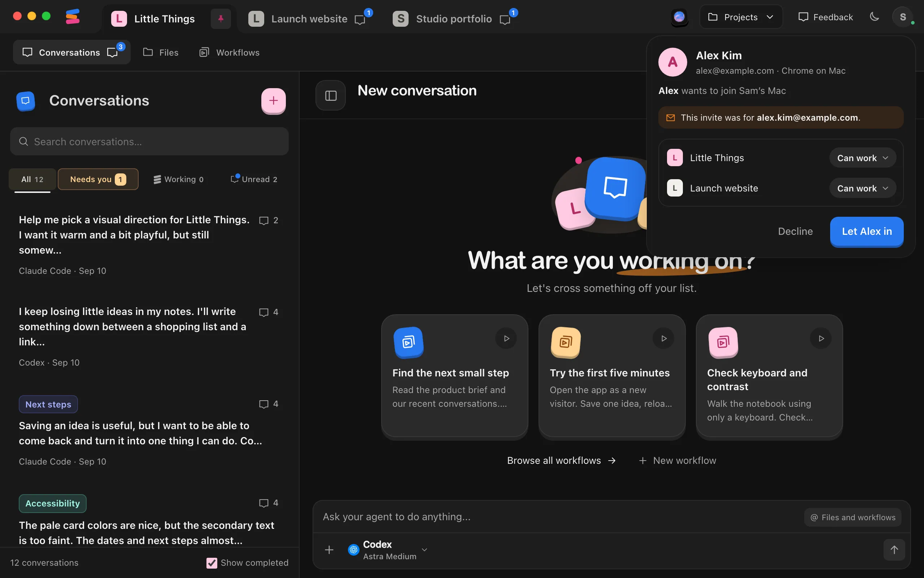924x578 pixels.
Task: Switch to the Files tab
Action: click(x=160, y=52)
